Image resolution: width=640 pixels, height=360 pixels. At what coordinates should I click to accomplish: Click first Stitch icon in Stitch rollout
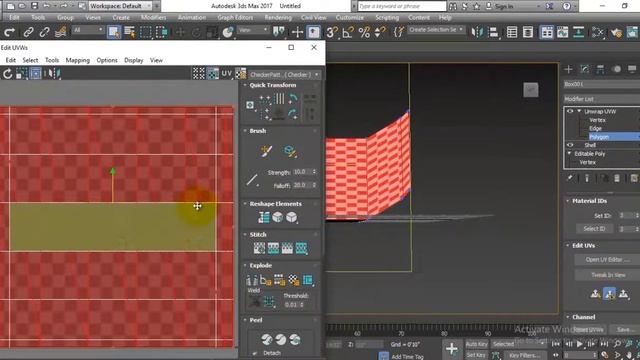pyautogui.click(x=259, y=248)
